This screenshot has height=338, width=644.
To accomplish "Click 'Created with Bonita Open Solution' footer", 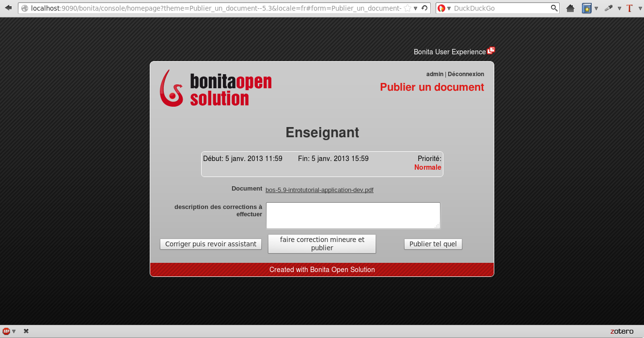I will click(x=322, y=270).
